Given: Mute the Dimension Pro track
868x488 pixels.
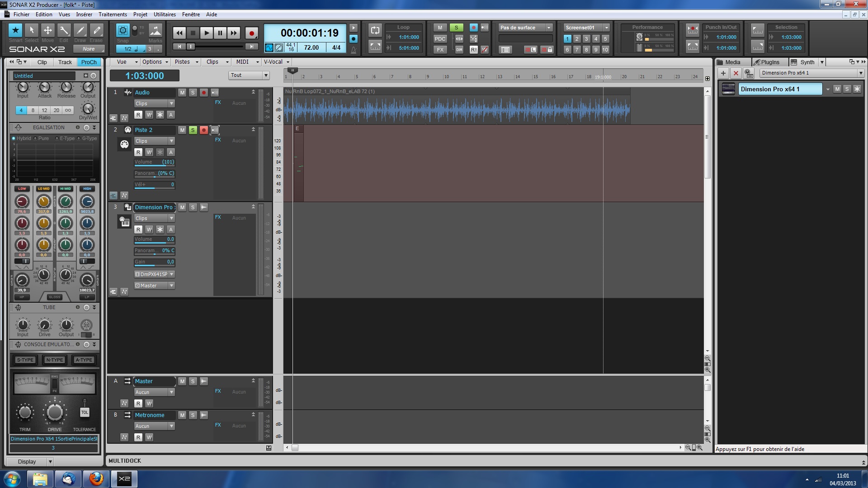Looking at the screenshot, I should 182,207.
